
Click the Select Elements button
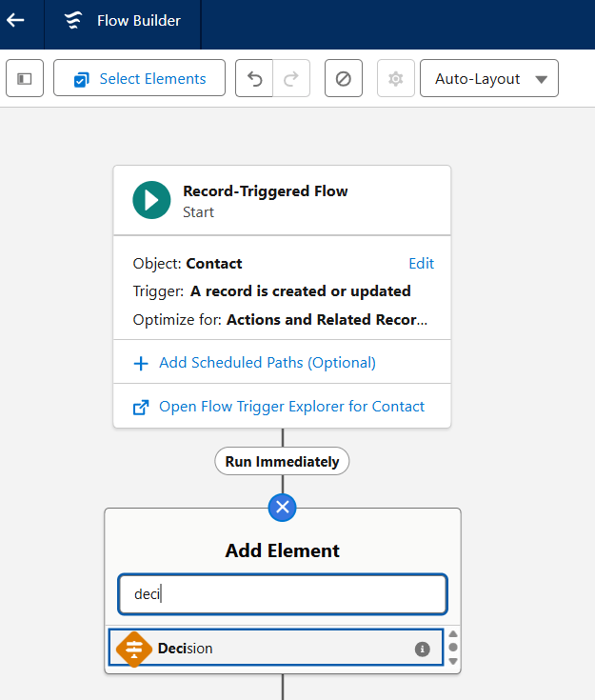pos(139,79)
